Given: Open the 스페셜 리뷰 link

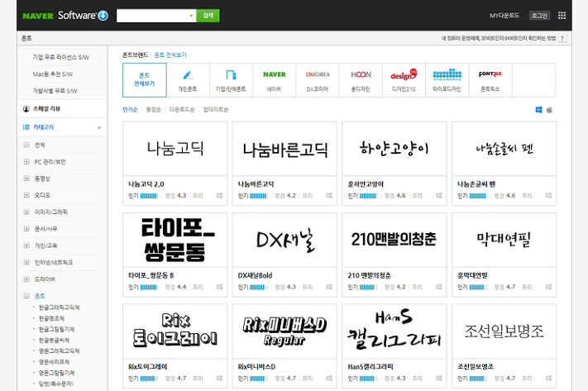Looking at the screenshot, I should click(x=46, y=109).
